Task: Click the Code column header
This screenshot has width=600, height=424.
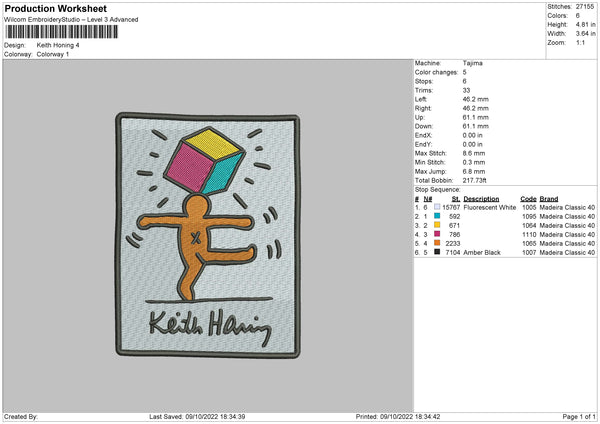Action: pos(528,199)
